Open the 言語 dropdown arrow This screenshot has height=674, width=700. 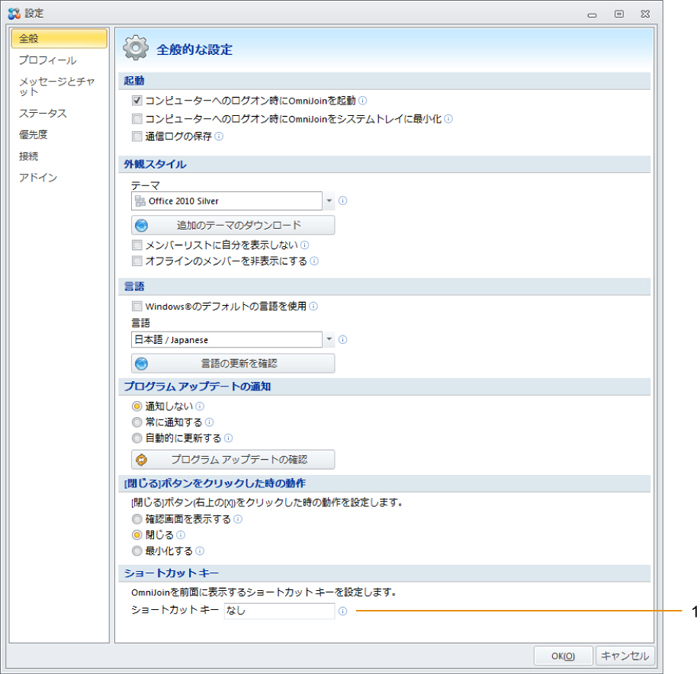click(x=329, y=340)
